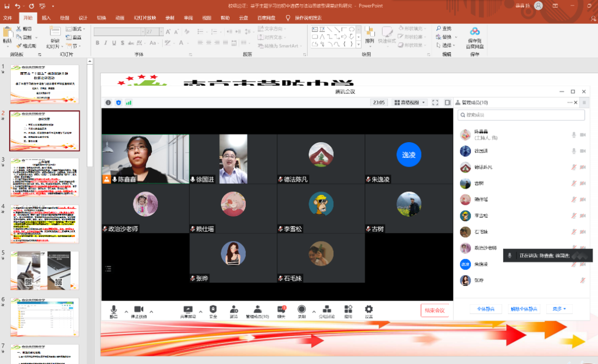Expand share screen options arrow
598x364 pixels.
201,312
